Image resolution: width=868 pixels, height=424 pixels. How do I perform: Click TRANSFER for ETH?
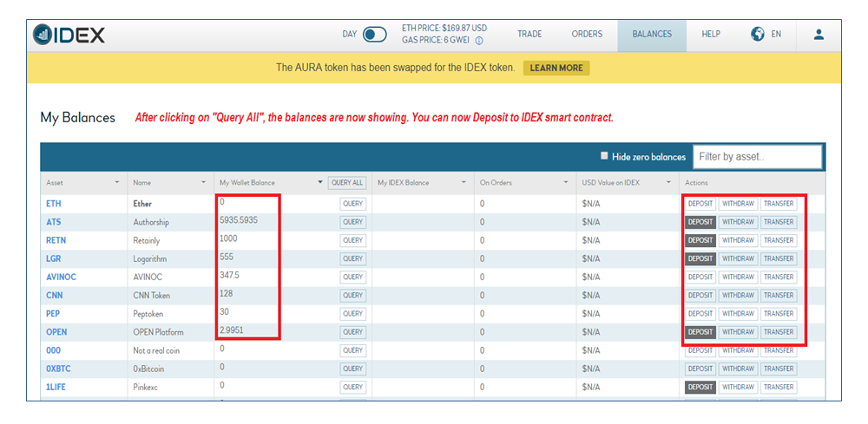pyautogui.click(x=779, y=204)
